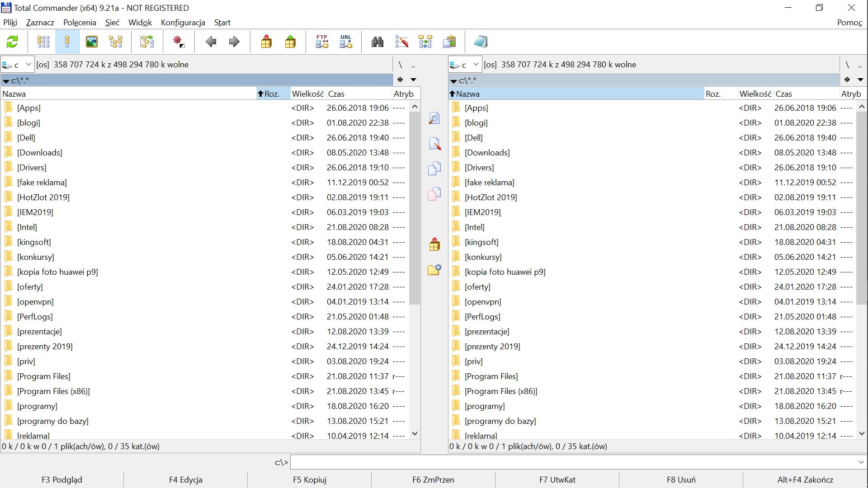This screenshot has height=488, width=868.
Task: Refresh the source panel with green arrows icon
Action: tap(12, 42)
